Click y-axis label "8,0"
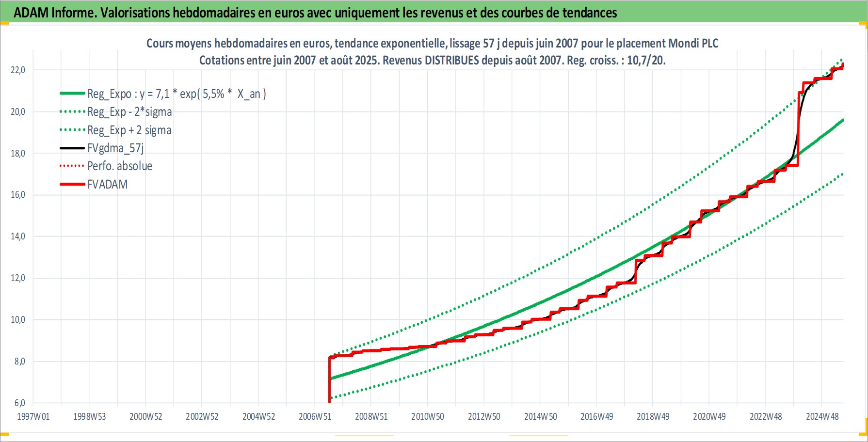868x442 pixels. (19, 362)
